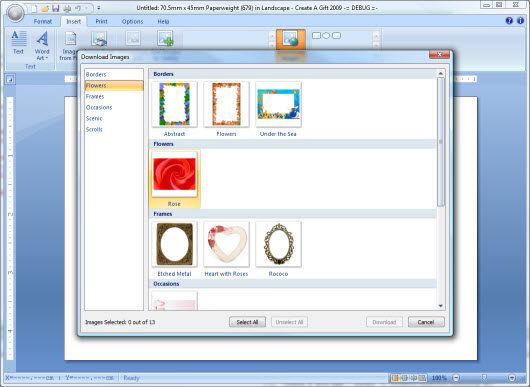This screenshot has height=387, width=530.
Task: Expand the shapes gallery down arrow
Action: (x=376, y=44)
